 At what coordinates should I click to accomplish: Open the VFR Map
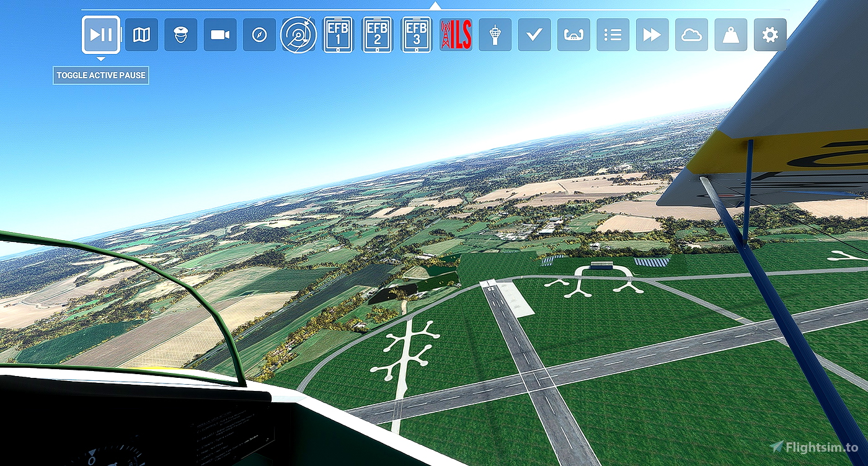tap(141, 35)
